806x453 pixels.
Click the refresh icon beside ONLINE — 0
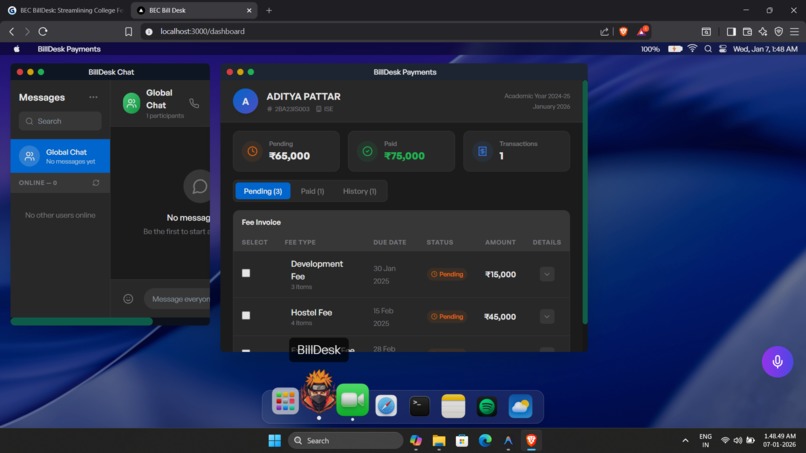tap(96, 183)
